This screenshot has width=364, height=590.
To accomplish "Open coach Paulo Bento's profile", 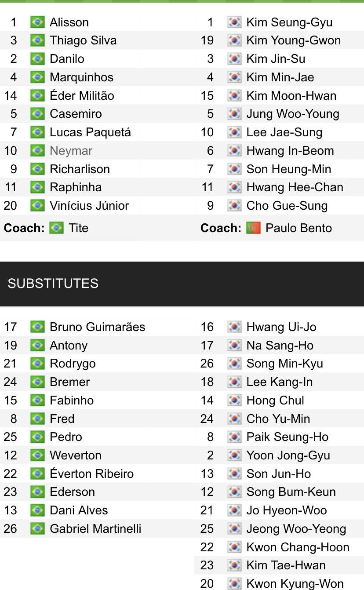I will [x=298, y=228].
